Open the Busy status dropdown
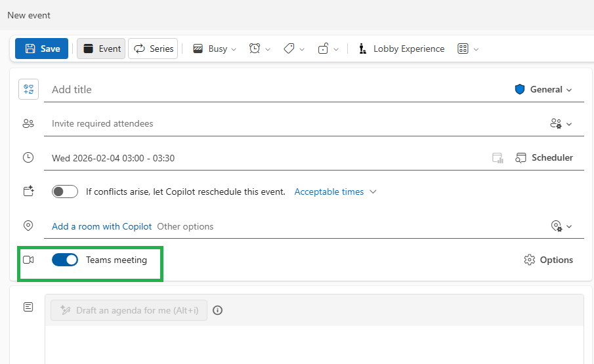The image size is (594, 364). point(215,49)
